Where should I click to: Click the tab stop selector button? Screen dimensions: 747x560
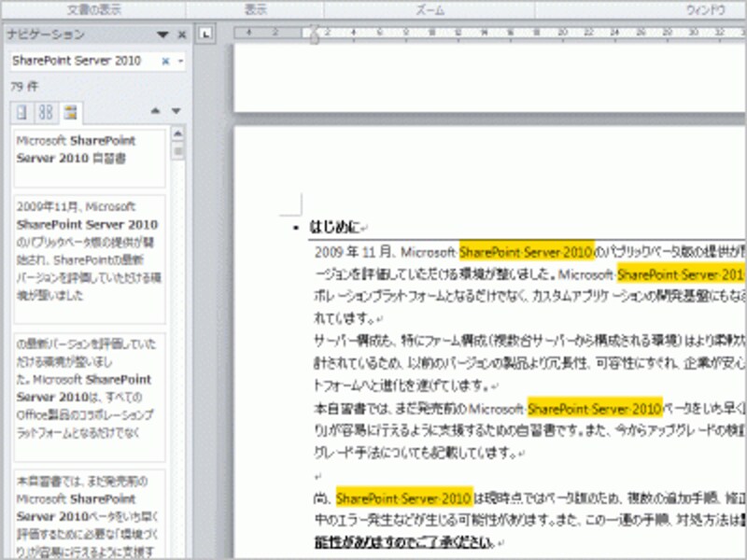point(205,34)
